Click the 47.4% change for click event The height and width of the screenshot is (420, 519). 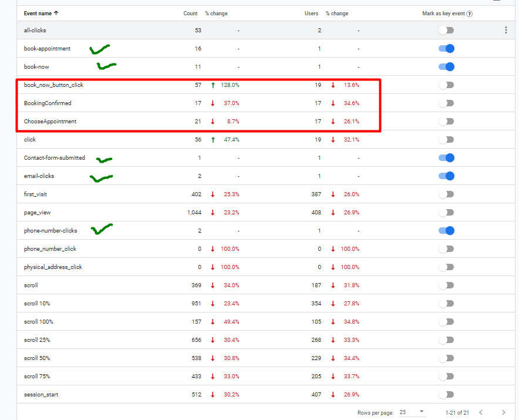tap(231, 140)
